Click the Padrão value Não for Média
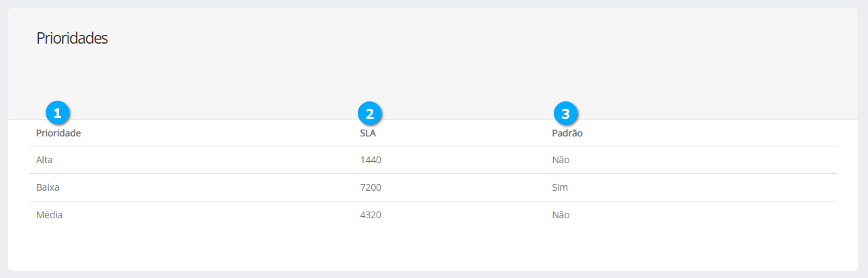This screenshot has height=278, width=868. coord(561,215)
